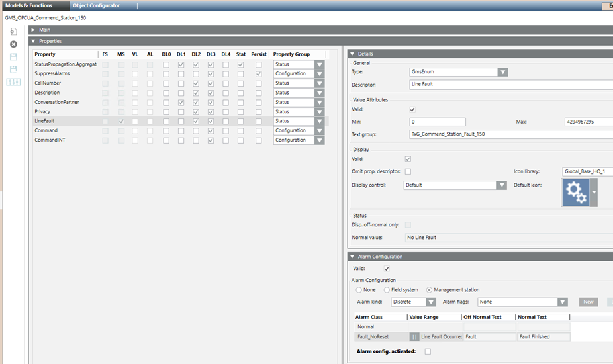Screen dimensions: 613x364
Task: Switch to the Object Configurator tab
Action: point(97,5)
